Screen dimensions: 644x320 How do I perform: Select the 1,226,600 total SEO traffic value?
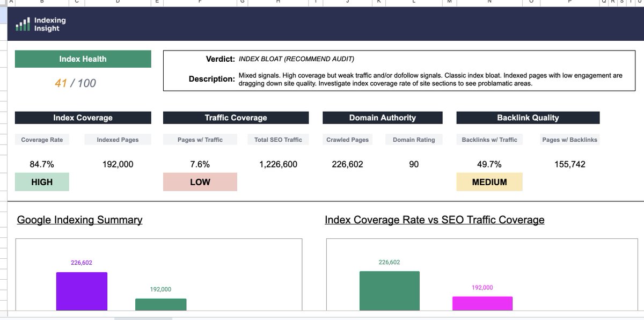pos(278,164)
